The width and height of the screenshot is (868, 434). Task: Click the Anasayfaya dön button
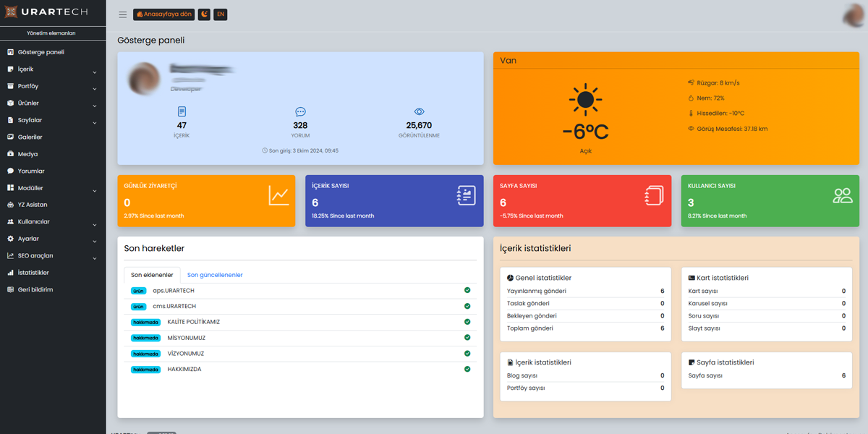(x=163, y=14)
